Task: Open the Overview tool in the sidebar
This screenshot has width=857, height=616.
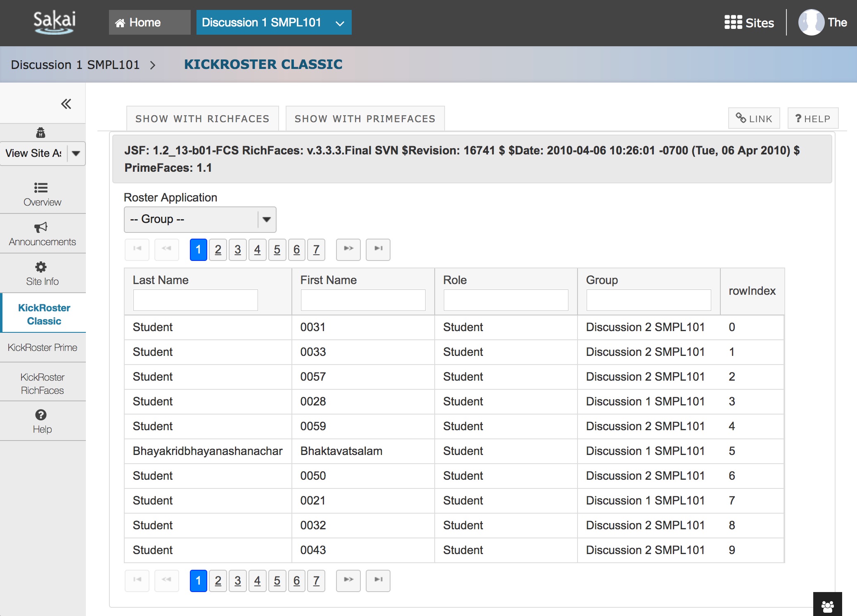Action: (42, 194)
